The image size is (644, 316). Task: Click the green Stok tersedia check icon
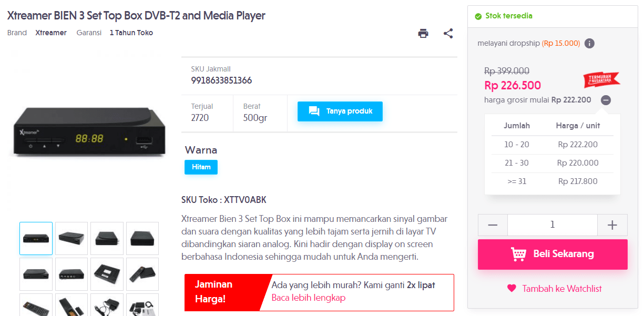point(478,16)
